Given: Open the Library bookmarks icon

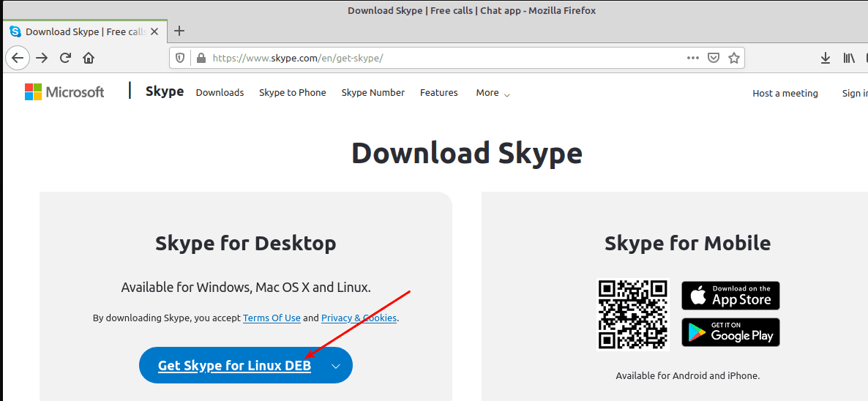Looking at the screenshot, I should point(849,58).
